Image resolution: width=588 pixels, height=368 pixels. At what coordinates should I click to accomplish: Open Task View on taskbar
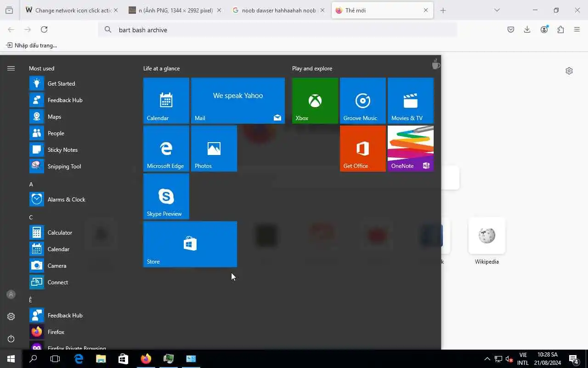[55, 359]
